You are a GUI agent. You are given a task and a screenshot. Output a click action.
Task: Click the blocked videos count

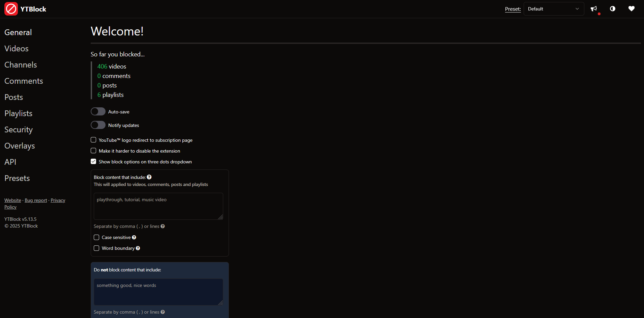102,66
